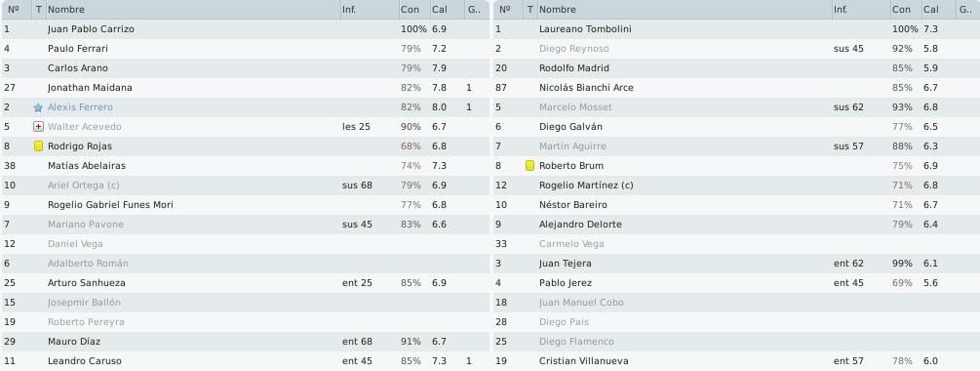Open Alejandro Delorte's entry
Screen dimensions: 980x371
tap(580, 225)
